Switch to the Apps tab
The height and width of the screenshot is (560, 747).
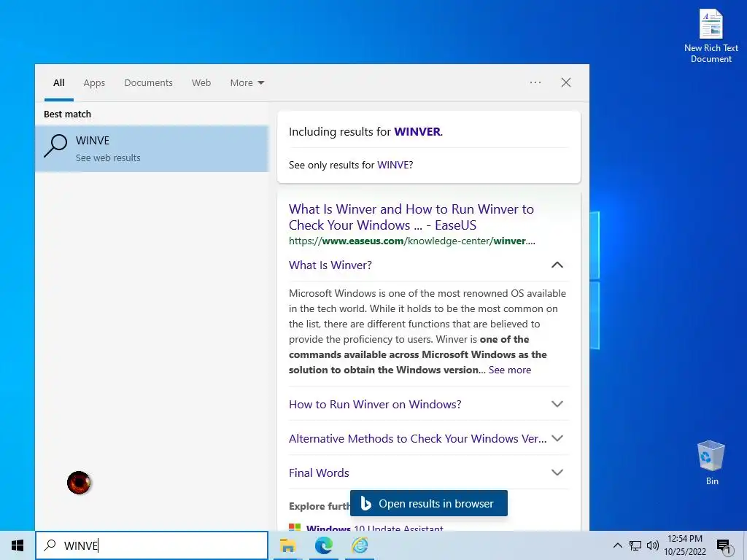(x=94, y=83)
